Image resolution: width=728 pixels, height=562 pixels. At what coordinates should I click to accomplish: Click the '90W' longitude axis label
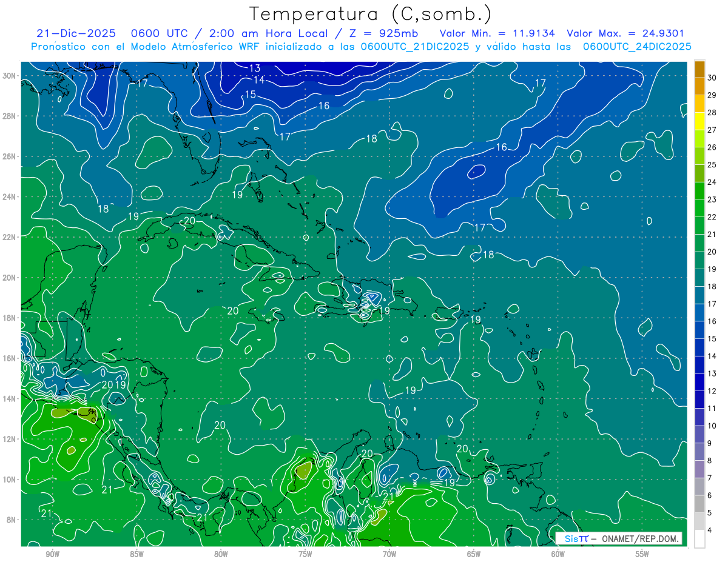coord(52,555)
